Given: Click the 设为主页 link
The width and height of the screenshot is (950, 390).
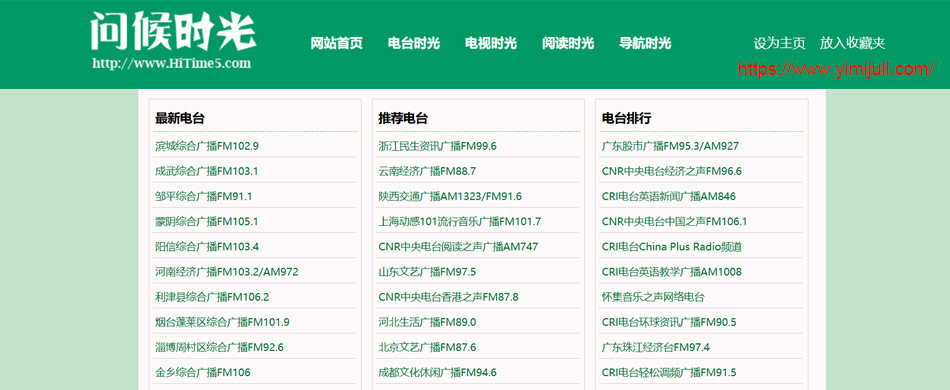Looking at the screenshot, I should point(779,44).
